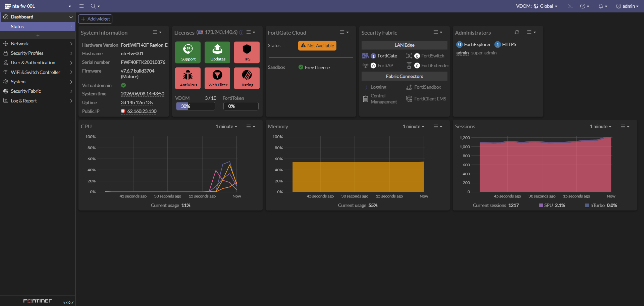644x306 pixels.
Task: Open the admin user menu
Action: (627, 6)
